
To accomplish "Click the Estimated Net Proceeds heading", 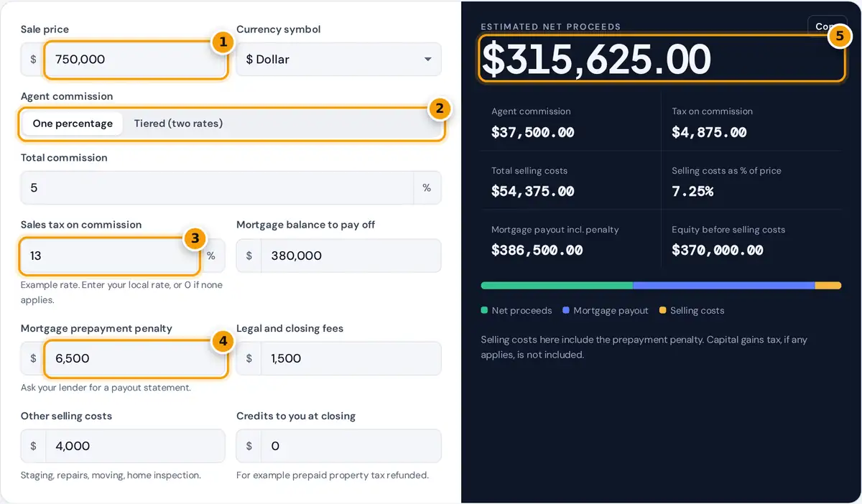I will (x=550, y=27).
